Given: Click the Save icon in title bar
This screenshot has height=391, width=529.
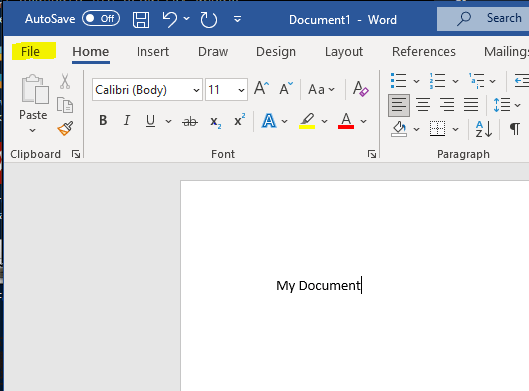Looking at the screenshot, I should click(141, 20).
